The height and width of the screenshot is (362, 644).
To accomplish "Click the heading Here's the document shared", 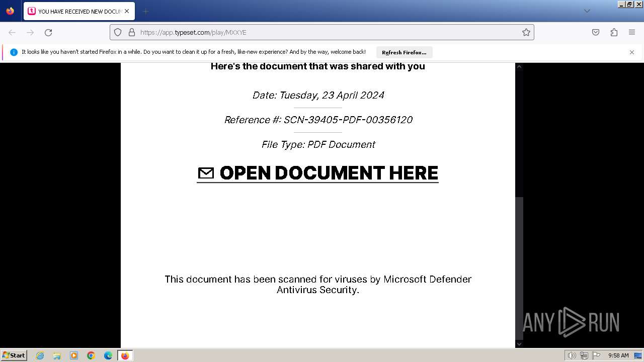I will [x=318, y=66].
